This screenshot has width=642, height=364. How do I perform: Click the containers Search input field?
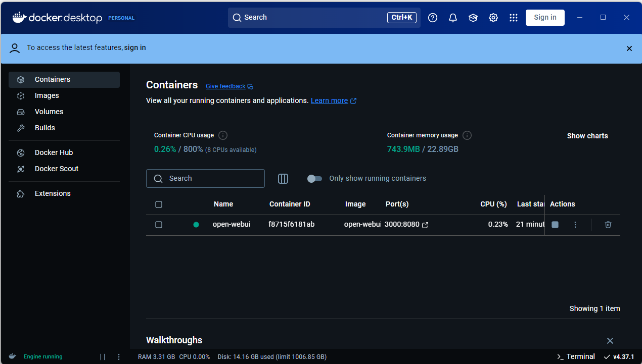click(x=205, y=179)
